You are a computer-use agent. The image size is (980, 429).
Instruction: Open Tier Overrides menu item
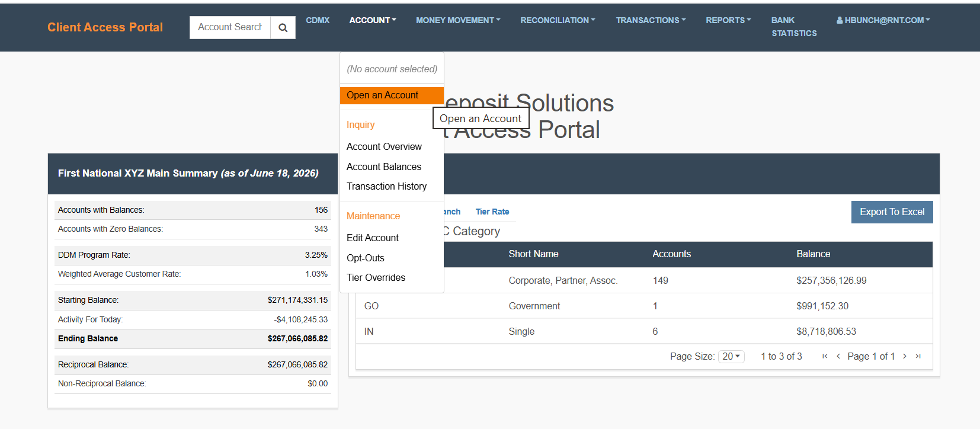tap(376, 277)
